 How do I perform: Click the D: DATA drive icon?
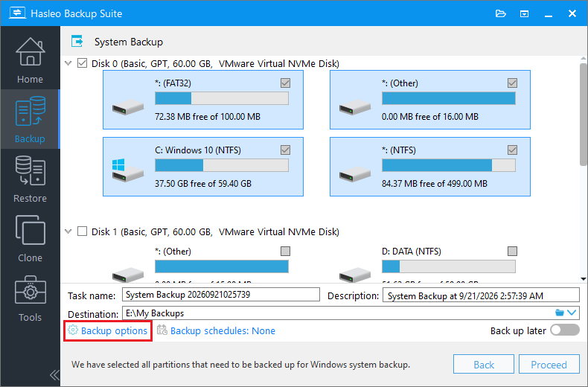pyautogui.click(x=355, y=275)
